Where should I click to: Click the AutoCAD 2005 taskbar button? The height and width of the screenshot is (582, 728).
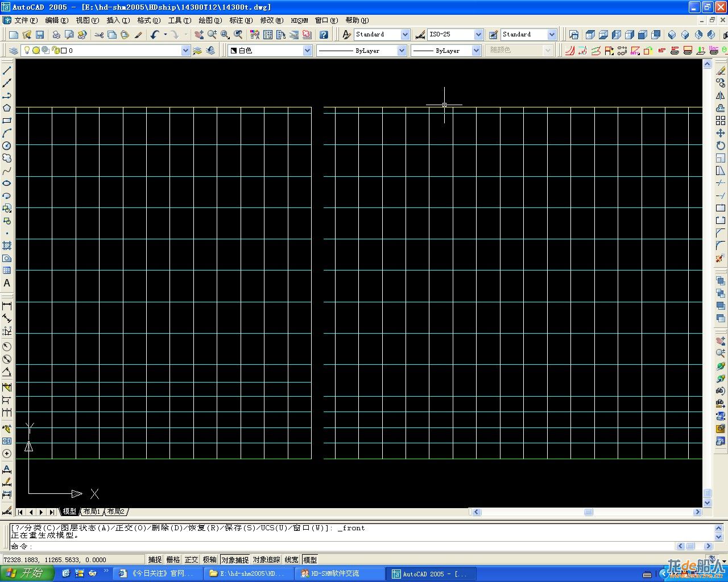[x=430, y=573]
